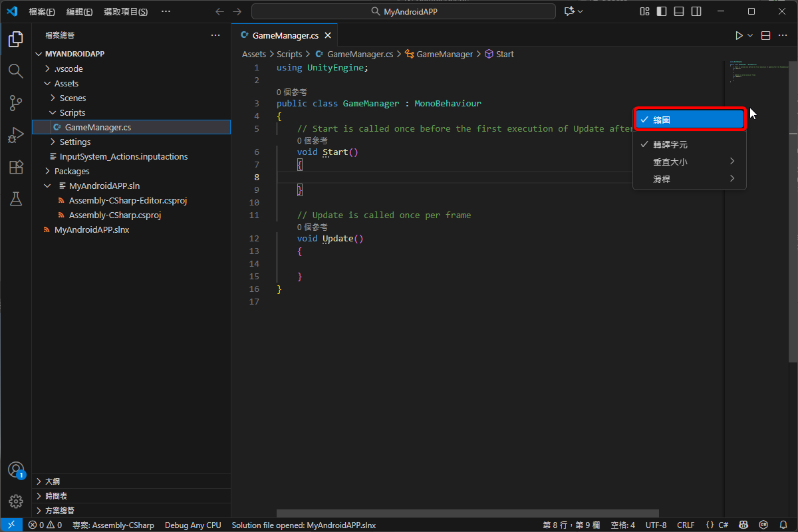The image size is (798, 532).
Task: Click the MyAndroidAPP command center search box
Action: coord(403,11)
